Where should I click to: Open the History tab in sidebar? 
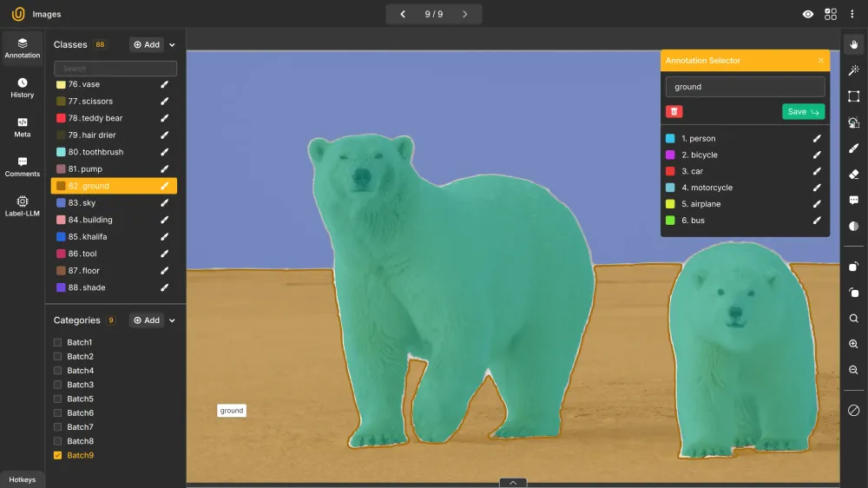(x=22, y=88)
